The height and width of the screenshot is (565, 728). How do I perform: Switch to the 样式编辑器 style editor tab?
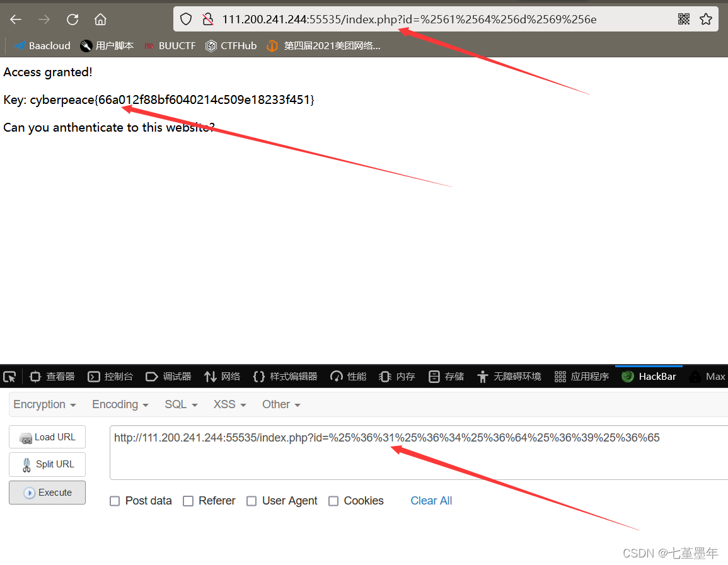(x=285, y=376)
